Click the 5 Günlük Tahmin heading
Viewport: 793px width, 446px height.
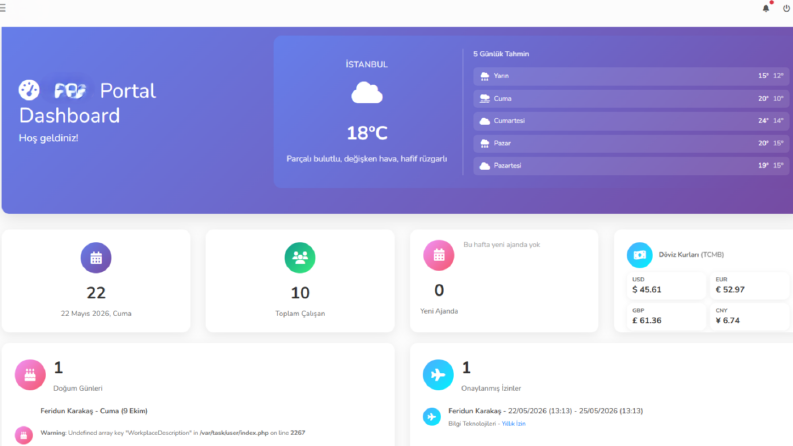[501, 54]
